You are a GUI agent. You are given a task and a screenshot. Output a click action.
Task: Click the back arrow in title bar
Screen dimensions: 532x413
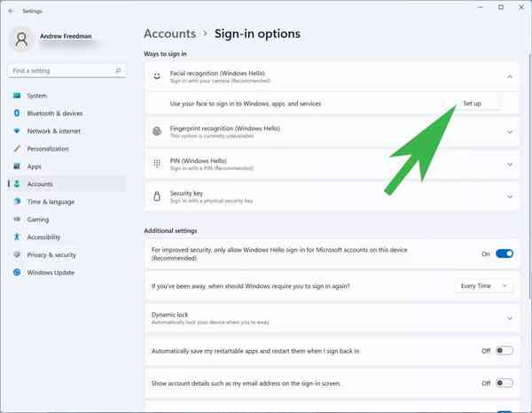(10, 11)
